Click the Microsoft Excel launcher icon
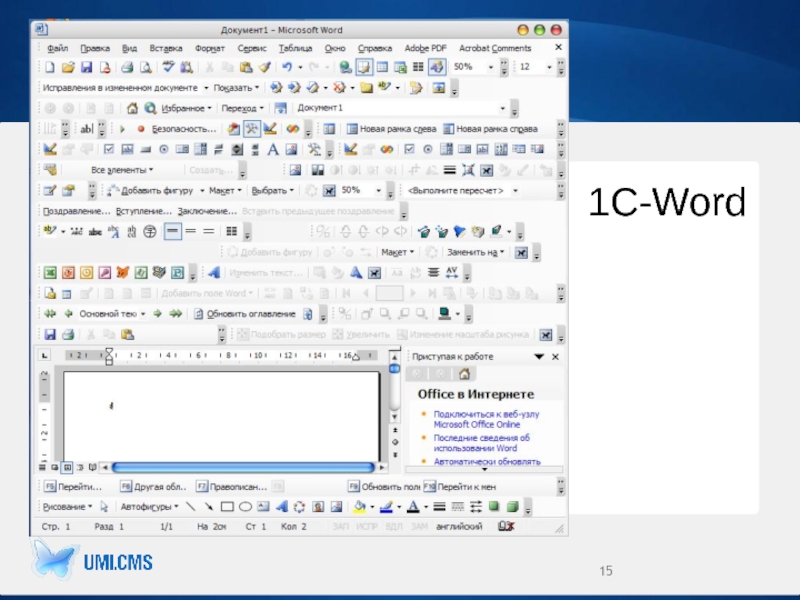Viewport: 800px width, 600px height. pyautogui.click(x=50, y=273)
